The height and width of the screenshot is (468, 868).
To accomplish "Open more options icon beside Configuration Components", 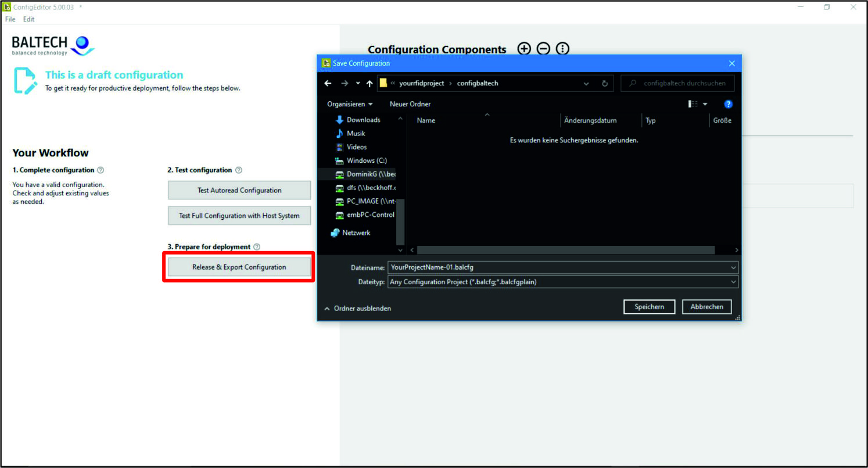I will (562, 49).
